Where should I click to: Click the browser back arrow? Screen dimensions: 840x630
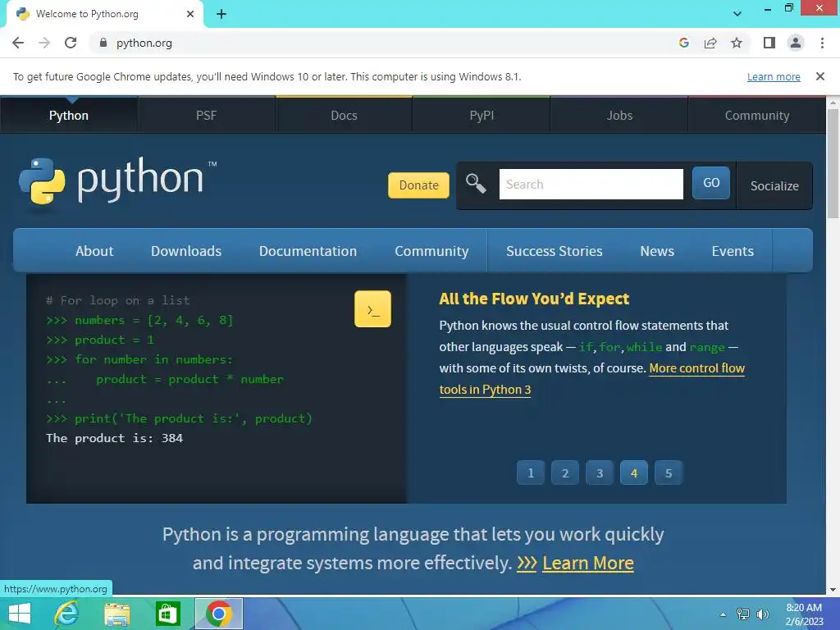18,43
